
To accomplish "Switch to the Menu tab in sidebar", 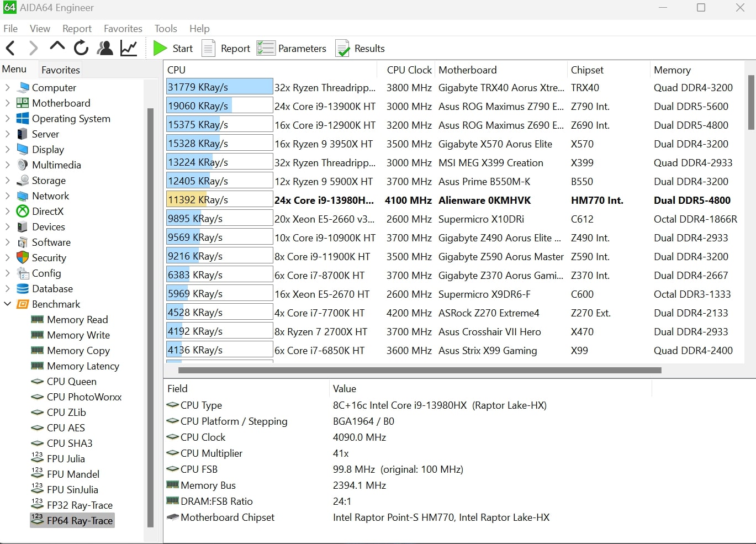I will coord(14,69).
